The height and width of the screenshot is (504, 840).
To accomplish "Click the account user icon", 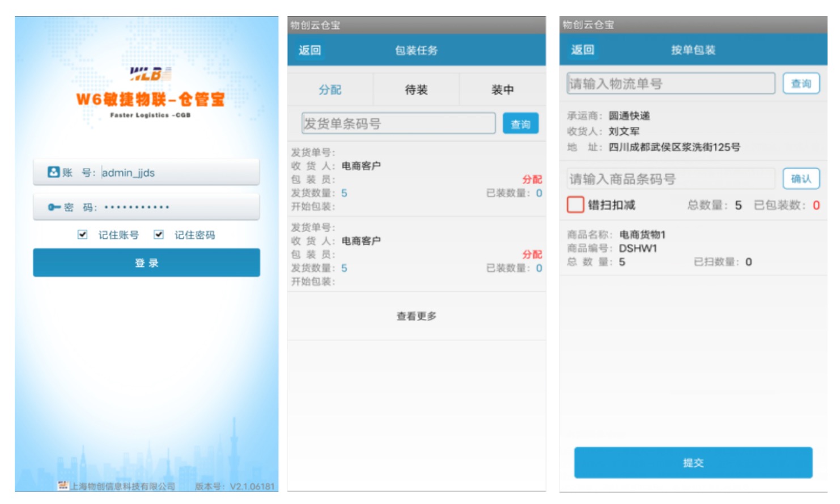I will (53, 172).
